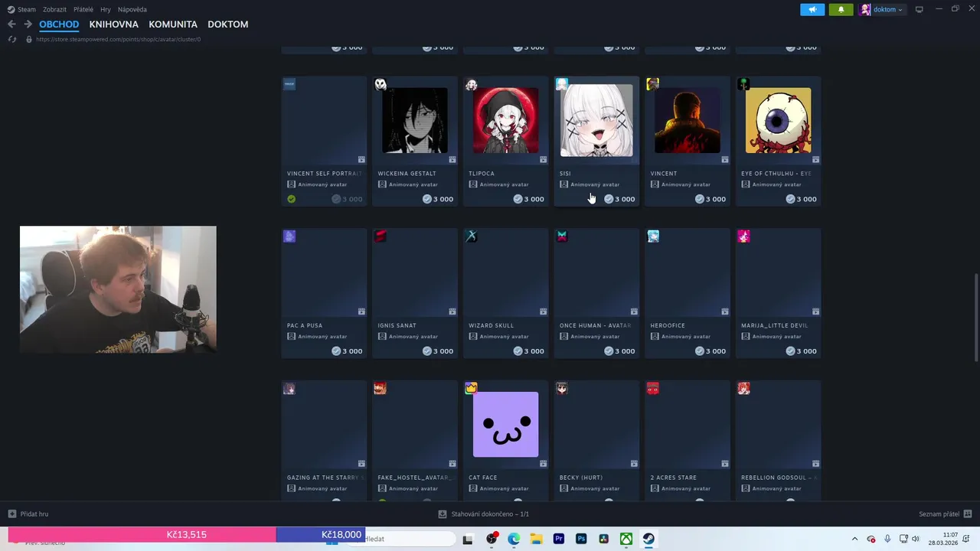Image resolution: width=980 pixels, height=551 pixels.
Task: Click the 3 000 points price on Heroofice
Action: click(710, 351)
